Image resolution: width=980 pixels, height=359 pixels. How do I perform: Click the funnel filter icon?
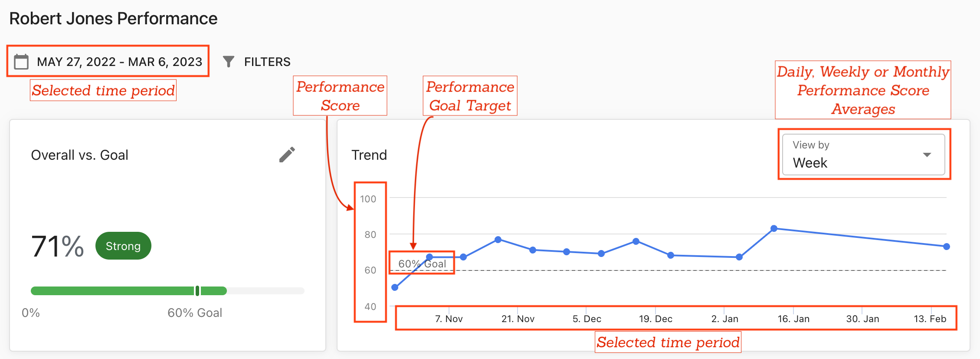click(x=229, y=62)
